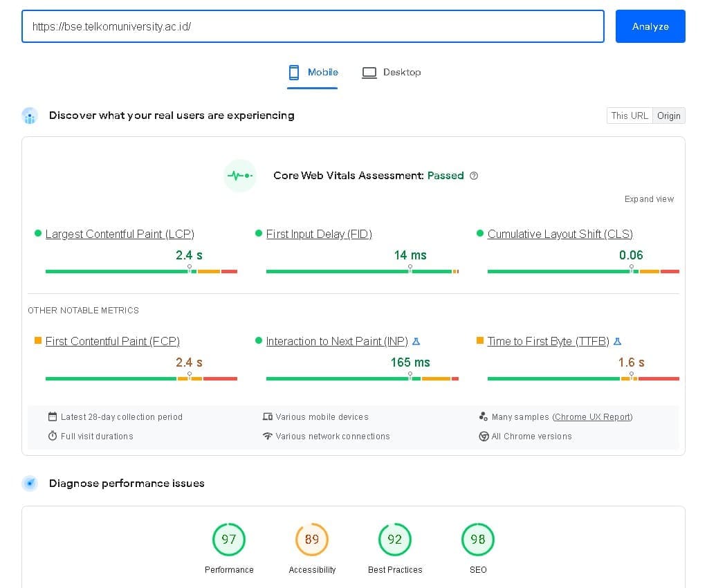Click the green status dot for INP

[x=258, y=340]
